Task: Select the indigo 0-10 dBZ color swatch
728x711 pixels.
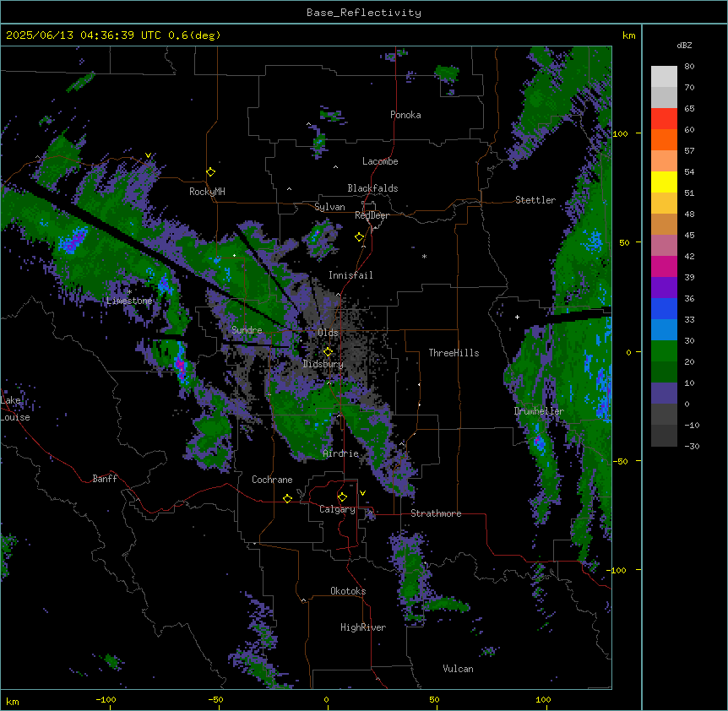Action: (x=664, y=393)
